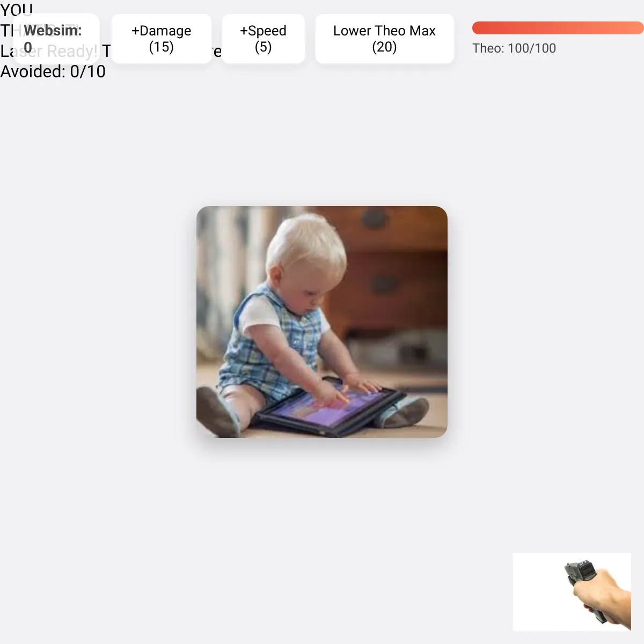Click the handgun image

572,592
